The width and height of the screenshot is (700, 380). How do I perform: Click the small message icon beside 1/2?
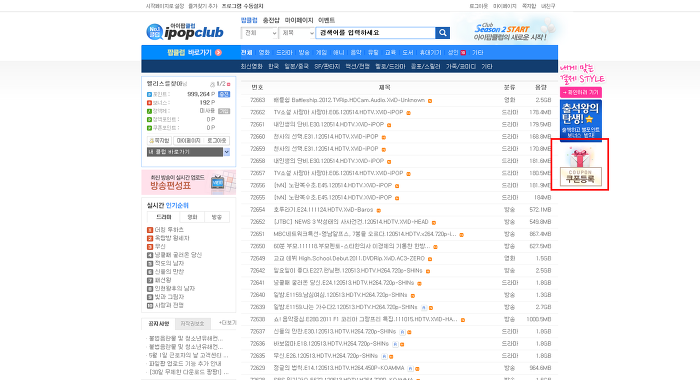[212, 84]
